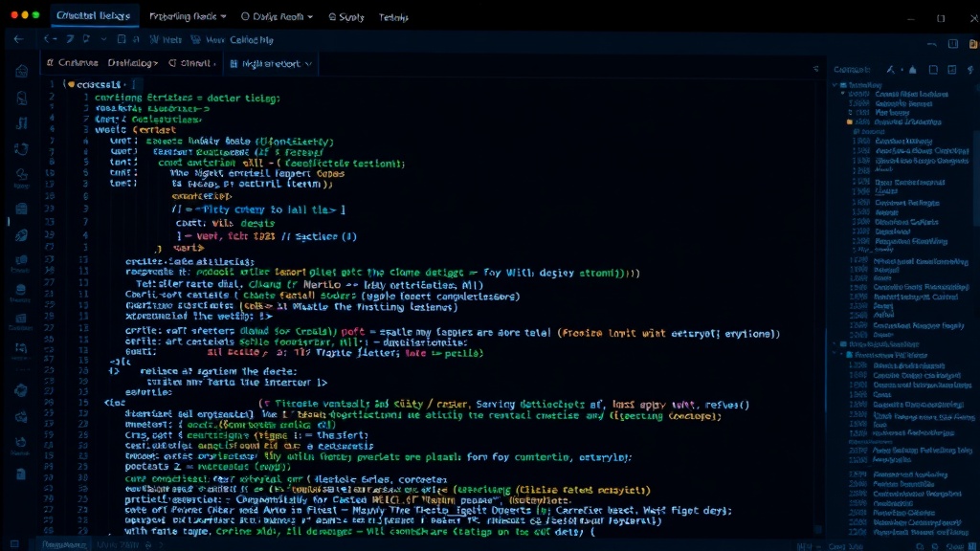Toggle the split layout icon at top right

pyautogui.click(x=953, y=44)
